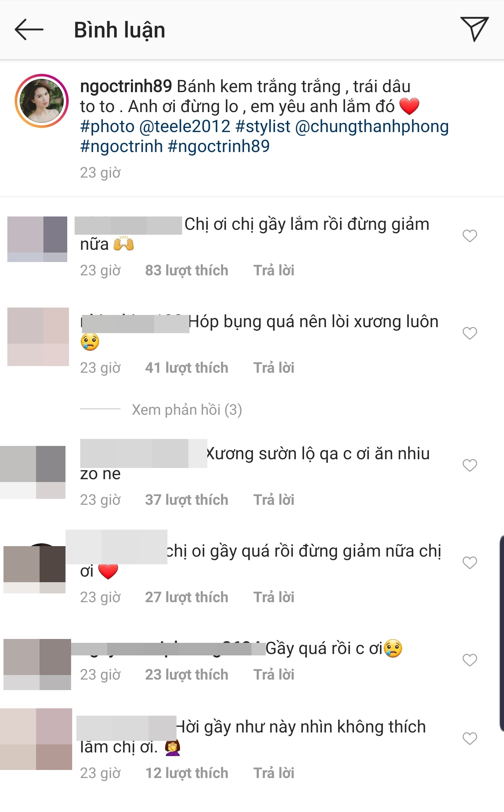Screen dimensions: 504x812
Task: Tap heart on 27-likes comment
Action: coord(470,563)
